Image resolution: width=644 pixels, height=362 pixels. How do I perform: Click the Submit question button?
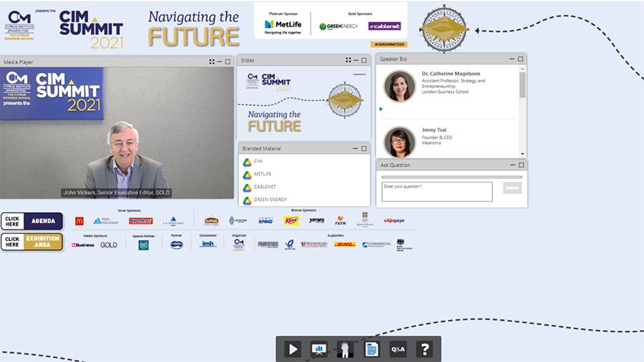tap(512, 188)
